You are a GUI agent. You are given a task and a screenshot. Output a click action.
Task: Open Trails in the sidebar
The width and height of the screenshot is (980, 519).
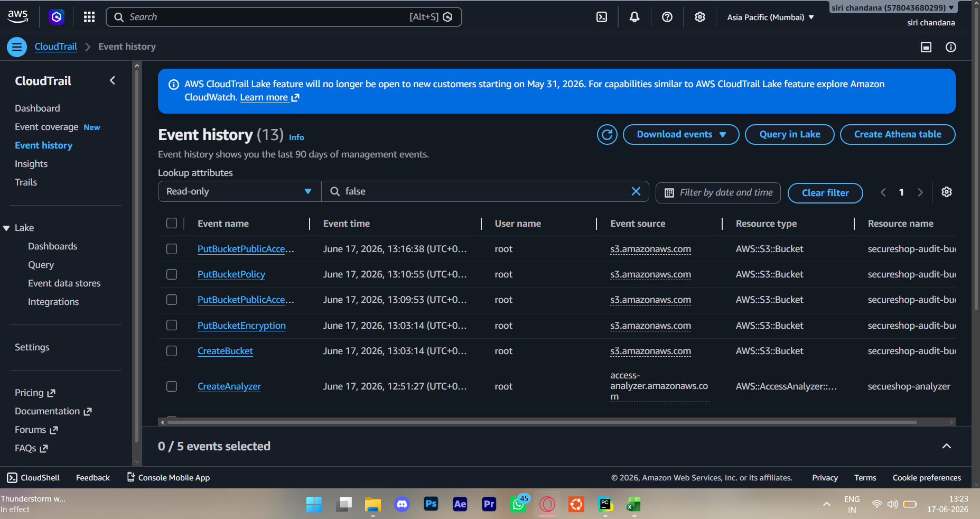pos(26,182)
